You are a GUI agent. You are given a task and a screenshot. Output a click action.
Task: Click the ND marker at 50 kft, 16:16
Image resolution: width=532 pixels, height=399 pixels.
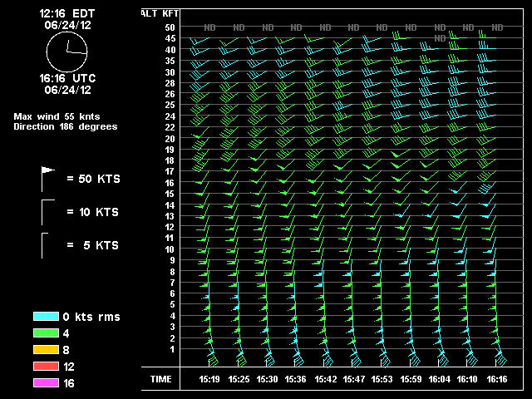pos(497,27)
